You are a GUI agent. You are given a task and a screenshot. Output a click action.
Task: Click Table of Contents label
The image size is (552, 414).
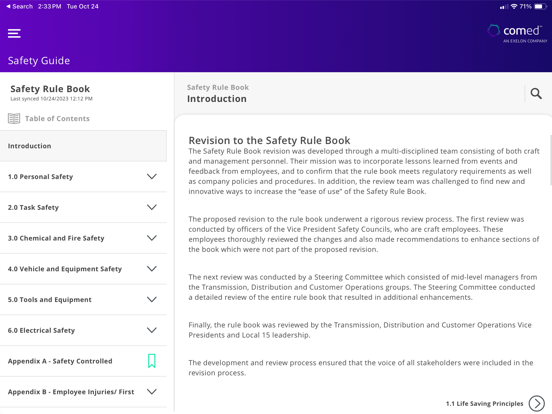pos(57,119)
